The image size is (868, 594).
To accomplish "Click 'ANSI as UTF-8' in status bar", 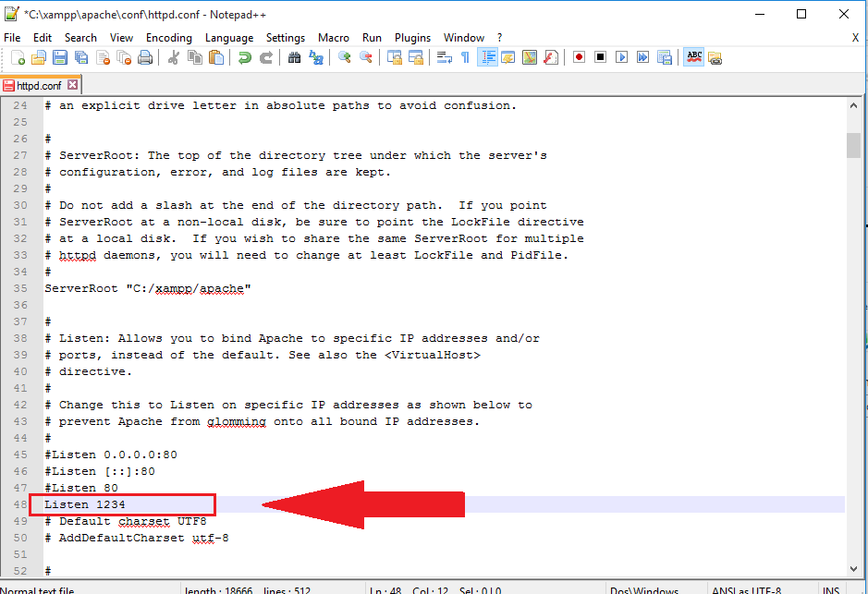I will point(746,589).
